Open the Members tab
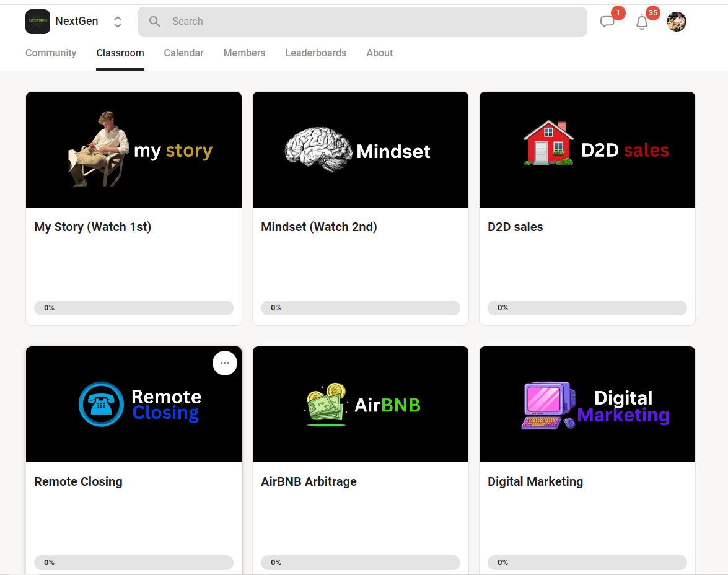The width and height of the screenshot is (728, 575). coord(245,53)
